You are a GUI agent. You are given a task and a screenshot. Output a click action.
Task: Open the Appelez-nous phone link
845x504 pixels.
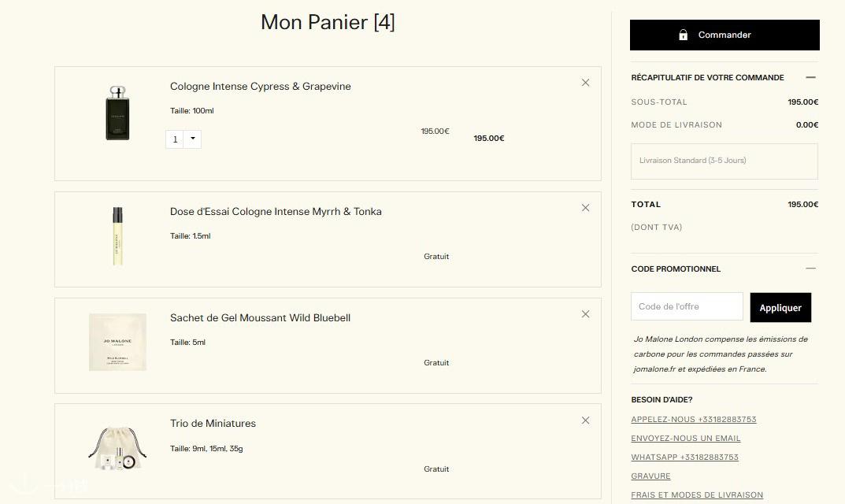click(694, 420)
